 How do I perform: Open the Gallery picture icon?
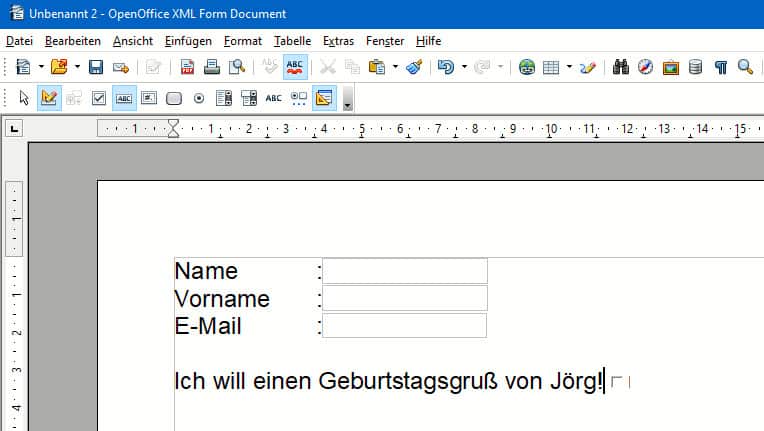[670, 67]
